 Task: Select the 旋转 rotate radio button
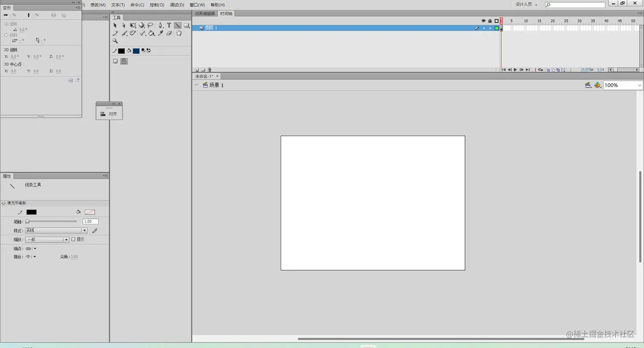(x=6, y=24)
